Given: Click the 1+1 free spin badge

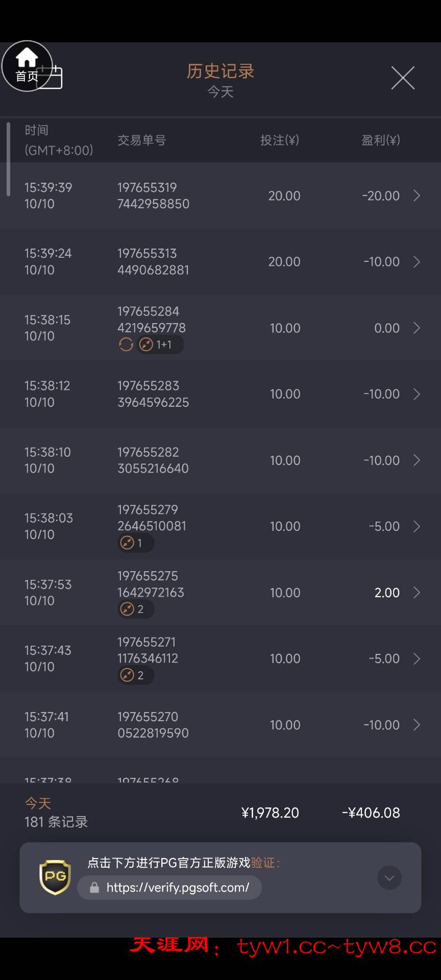Looking at the screenshot, I should click(x=160, y=345).
